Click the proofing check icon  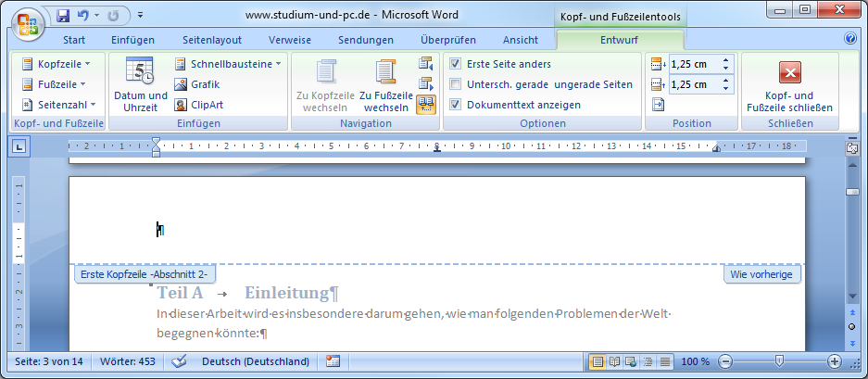tap(179, 361)
